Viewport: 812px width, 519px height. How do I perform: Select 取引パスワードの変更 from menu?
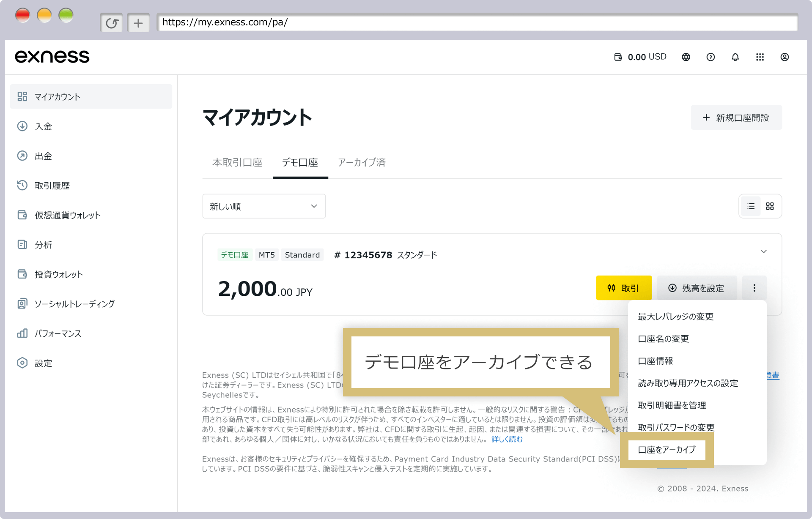(x=697, y=427)
